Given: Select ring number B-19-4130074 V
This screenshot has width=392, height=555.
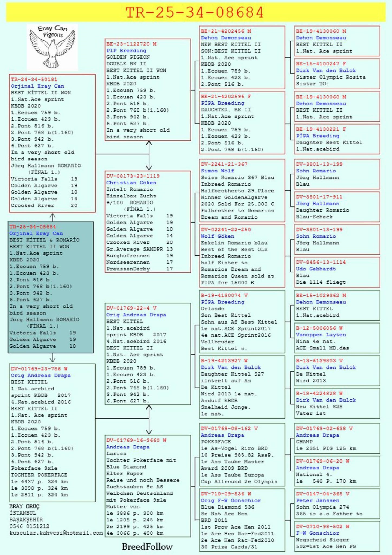Looking at the screenshot, I should (224, 295).
